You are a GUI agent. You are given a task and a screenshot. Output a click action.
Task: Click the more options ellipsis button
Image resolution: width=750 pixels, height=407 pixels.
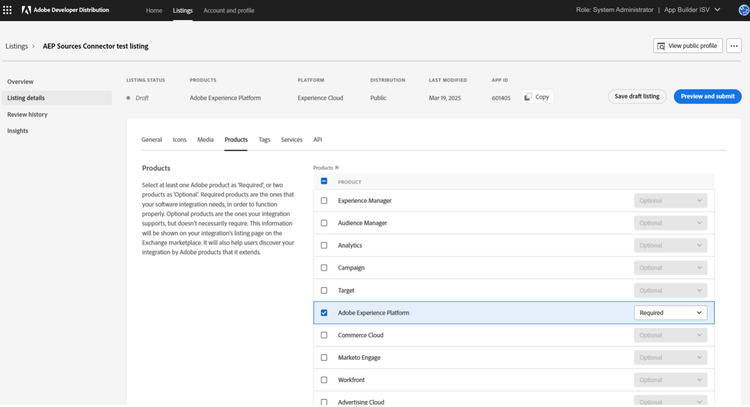[734, 46]
